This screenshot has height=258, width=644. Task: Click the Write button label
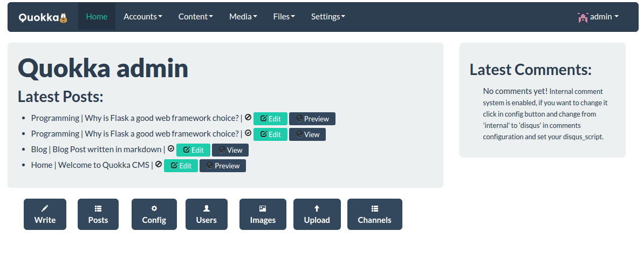45,220
